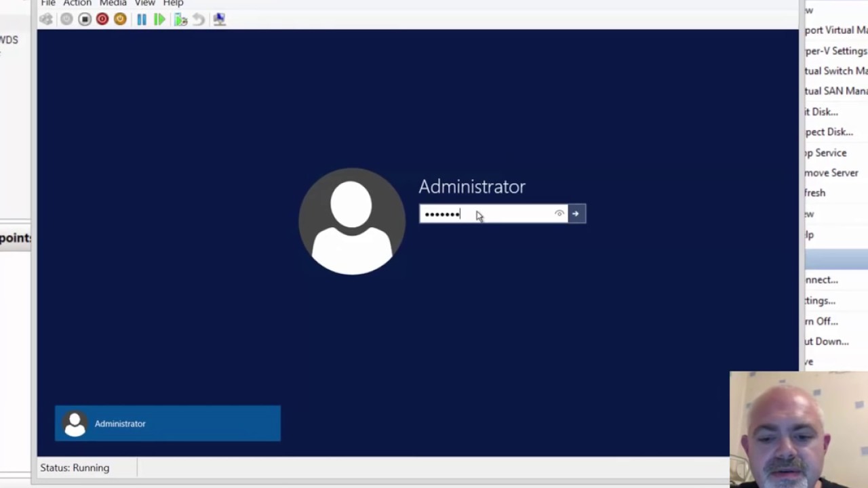Click the Ctrl+Alt+Delete toolbar icon
This screenshot has width=868, height=488.
(x=46, y=20)
